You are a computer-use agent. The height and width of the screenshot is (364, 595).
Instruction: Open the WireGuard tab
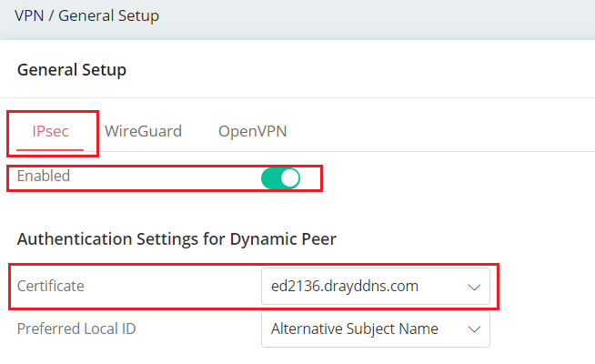(x=143, y=131)
